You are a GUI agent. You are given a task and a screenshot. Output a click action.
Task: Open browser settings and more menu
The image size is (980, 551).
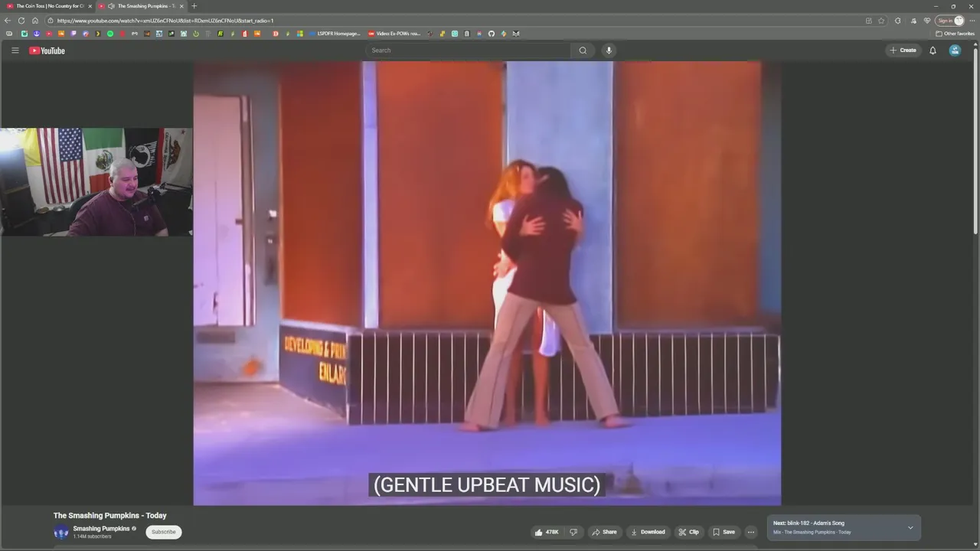click(x=972, y=21)
